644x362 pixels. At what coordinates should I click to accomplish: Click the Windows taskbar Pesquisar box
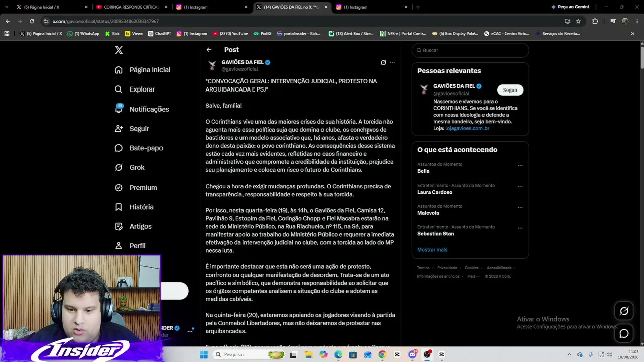249,355
